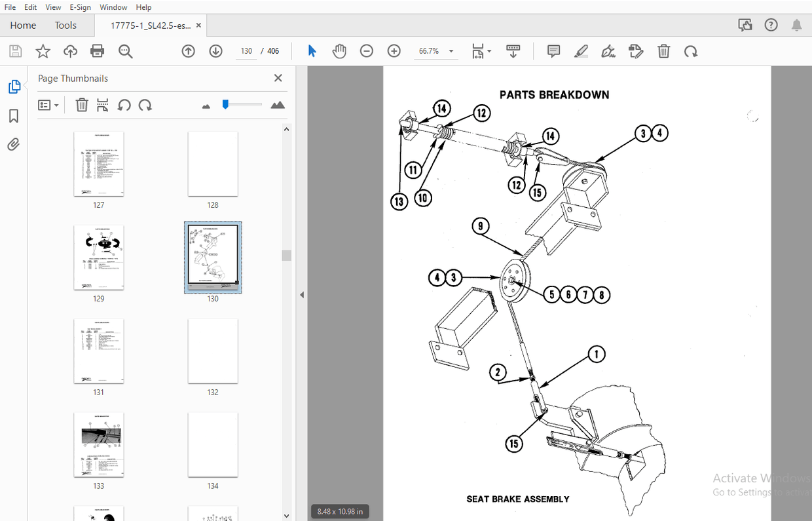Select the Hand tool
The image size is (812, 521).
click(339, 50)
